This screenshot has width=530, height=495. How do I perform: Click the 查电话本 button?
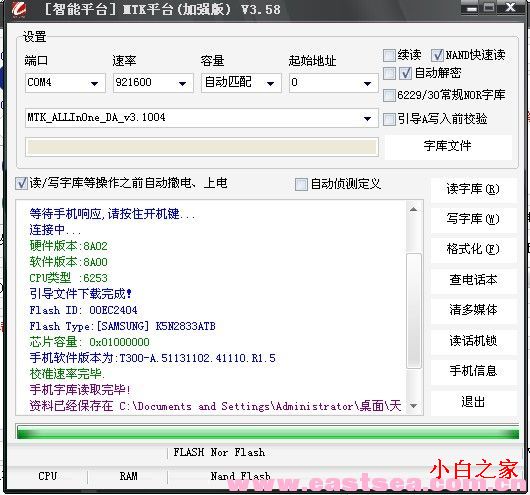click(x=473, y=280)
